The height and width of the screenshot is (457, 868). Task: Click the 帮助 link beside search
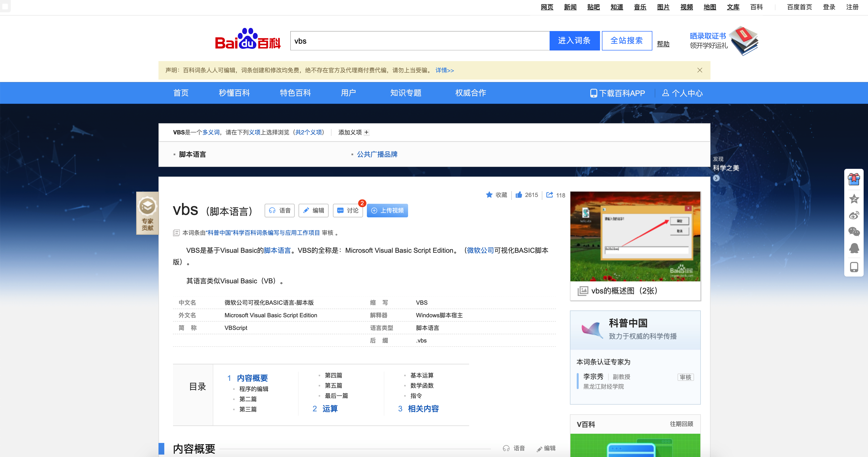(663, 44)
